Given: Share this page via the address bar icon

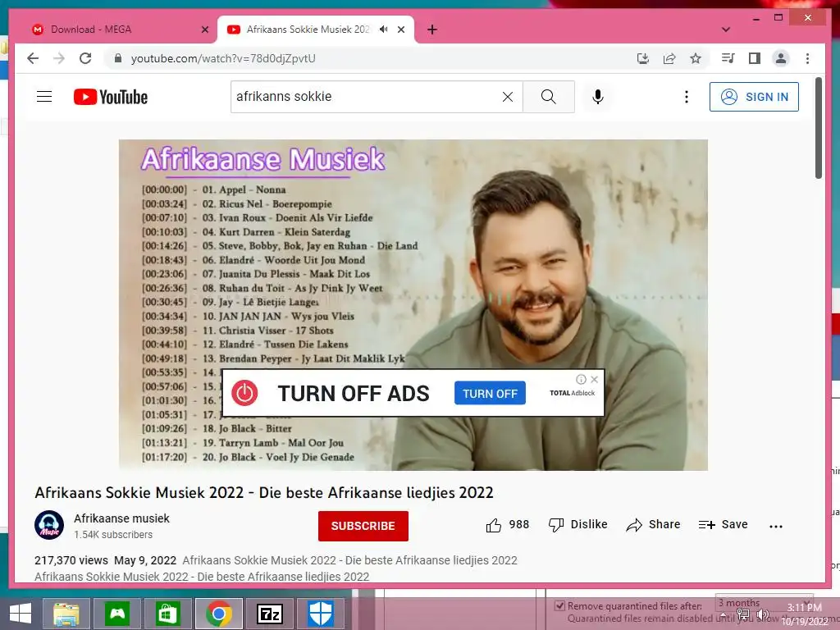Looking at the screenshot, I should (669, 58).
